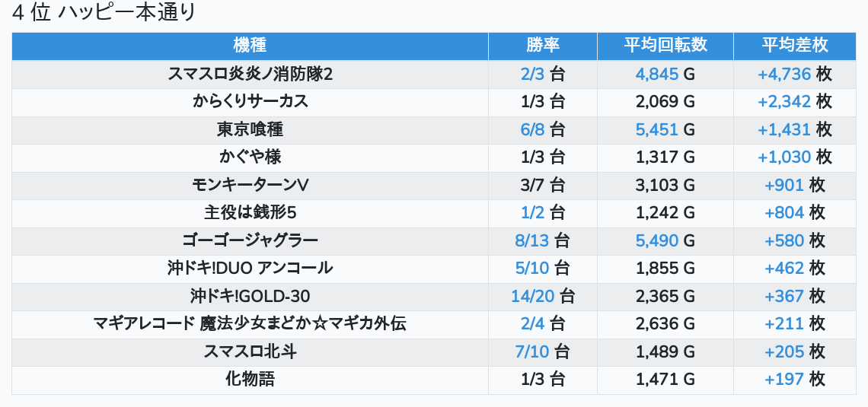Select the 平均差枚 column header
Image resolution: width=868 pixels, height=407 pixels.
[x=794, y=45]
